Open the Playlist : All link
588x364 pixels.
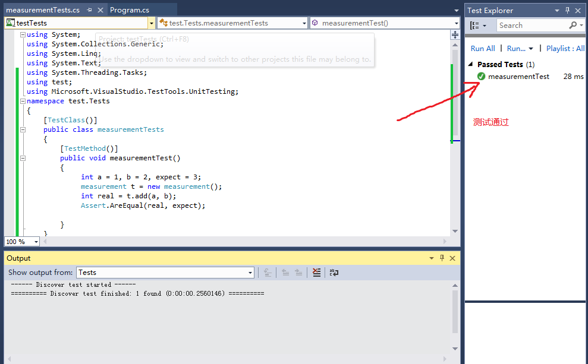coord(565,48)
